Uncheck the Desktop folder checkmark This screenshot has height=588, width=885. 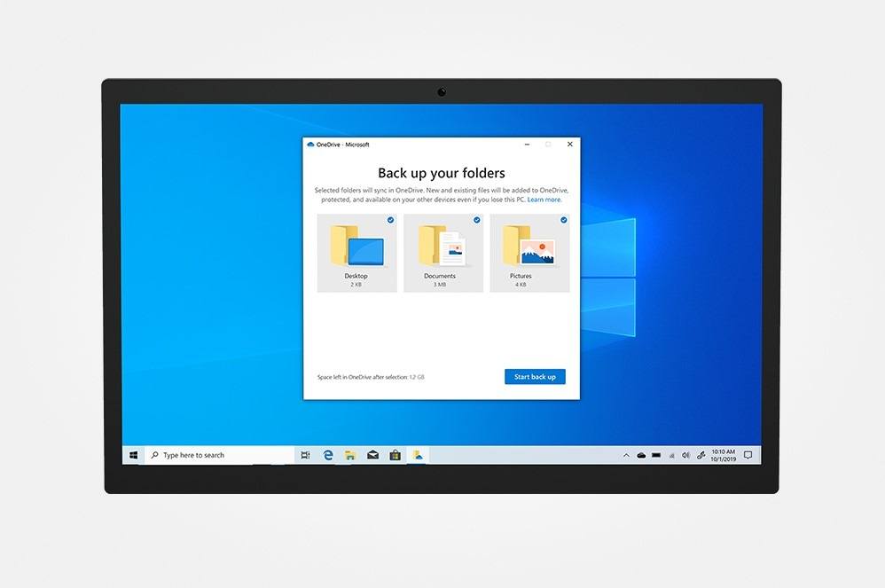coord(390,220)
